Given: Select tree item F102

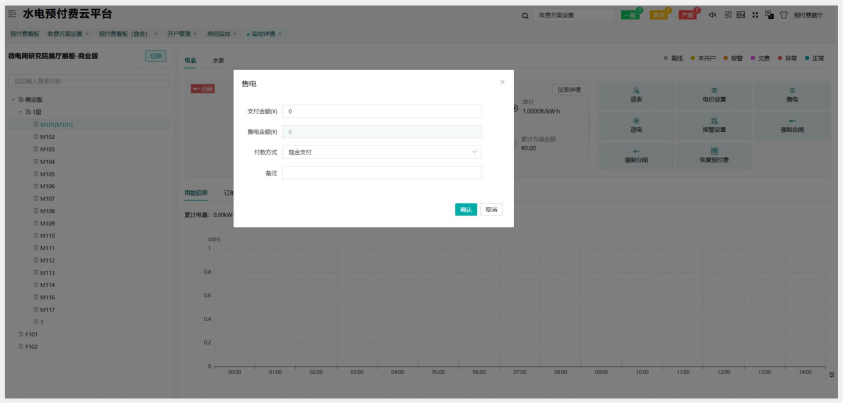Looking at the screenshot, I should point(32,347).
